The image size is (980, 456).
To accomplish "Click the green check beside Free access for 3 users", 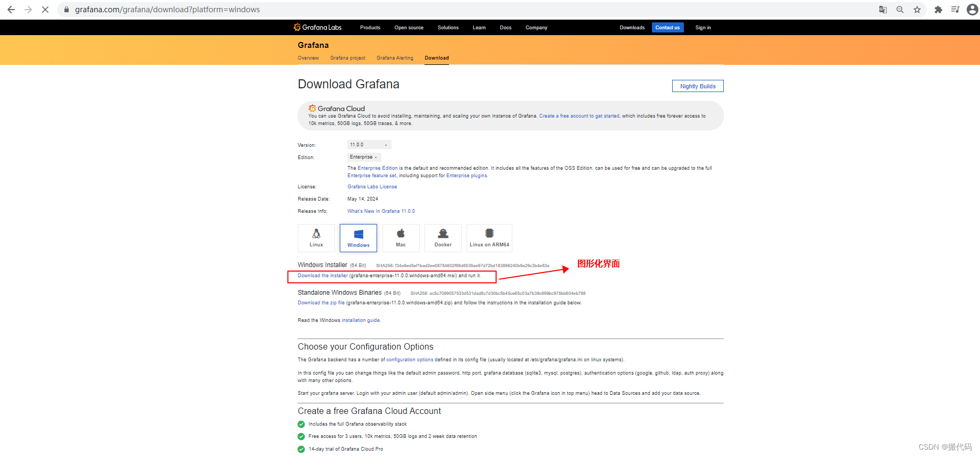I will click(301, 436).
